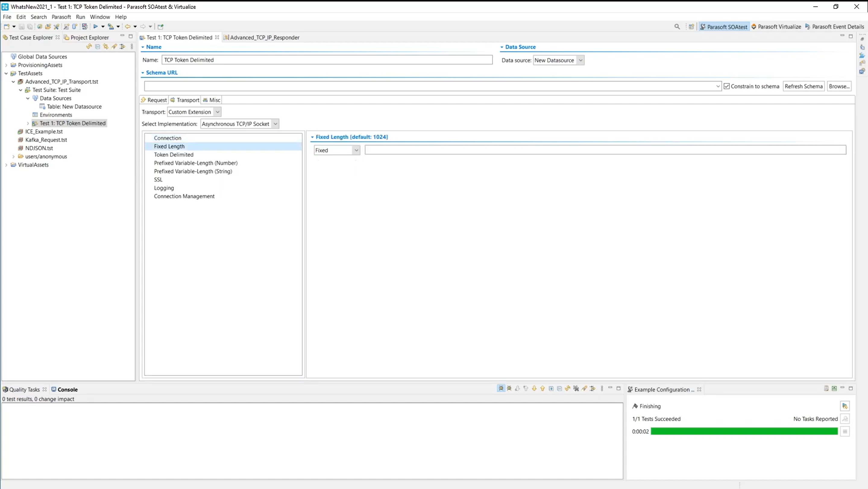Click the Restore icon atop the right-side trim bar
868x489 pixels.
(862, 39)
